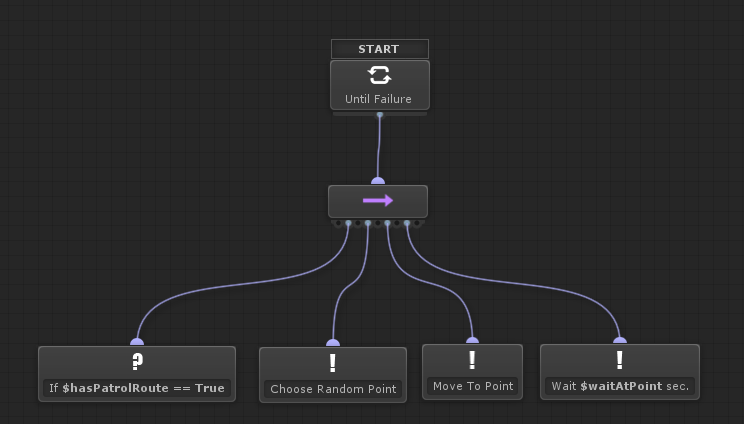Viewport: 744px width, 424px height.
Task: Select the Until Failure node label
Action: coord(378,99)
